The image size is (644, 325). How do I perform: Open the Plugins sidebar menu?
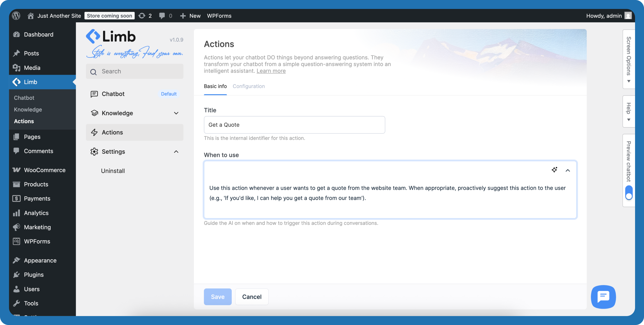coord(34,275)
